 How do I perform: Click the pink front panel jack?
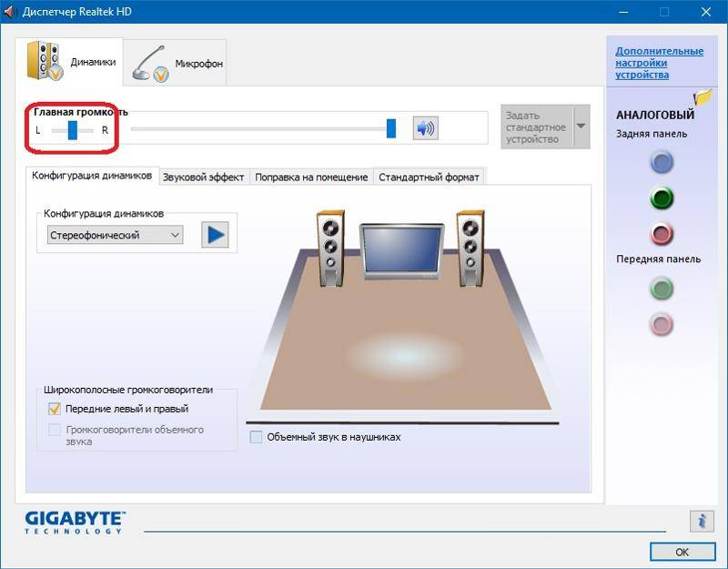(x=662, y=324)
